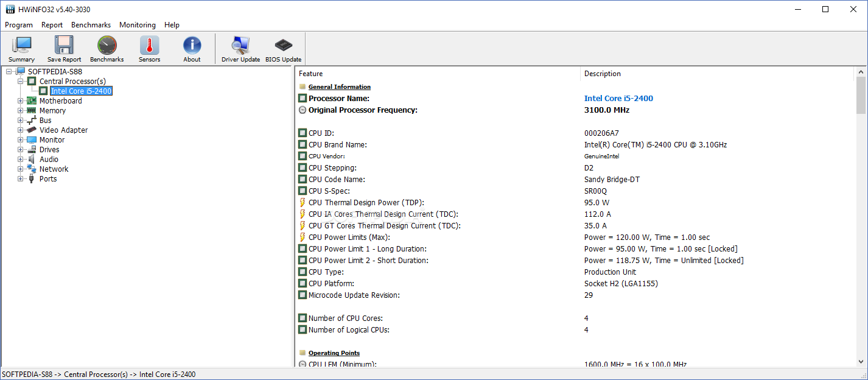Expand the Drives tree node
This screenshot has height=380, width=868.
20,149
